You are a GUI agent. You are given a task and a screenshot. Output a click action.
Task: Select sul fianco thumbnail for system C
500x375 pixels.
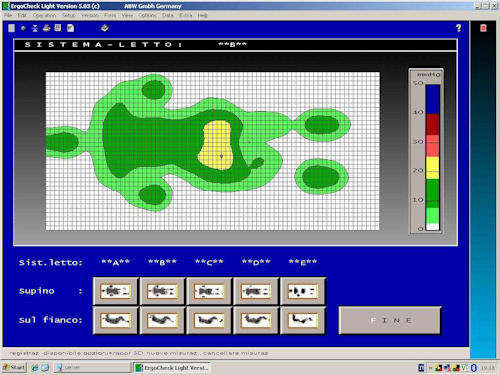[x=209, y=320]
